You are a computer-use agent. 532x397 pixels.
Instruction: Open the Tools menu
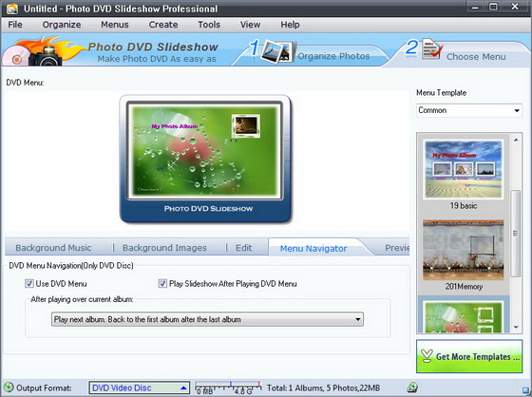209,25
